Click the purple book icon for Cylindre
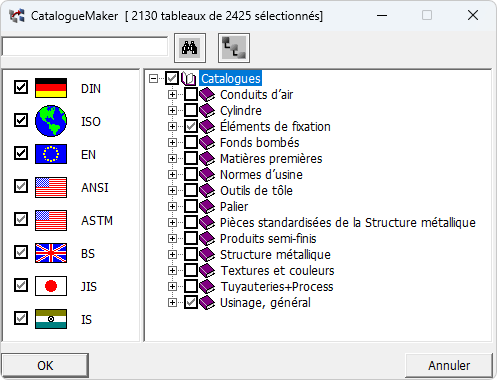Viewport: 497px width, 380px height. click(207, 111)
